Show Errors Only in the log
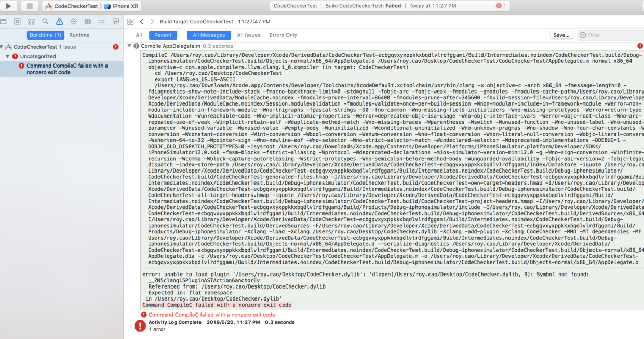Viewport: 644px width, 339px height. [282, 35]
